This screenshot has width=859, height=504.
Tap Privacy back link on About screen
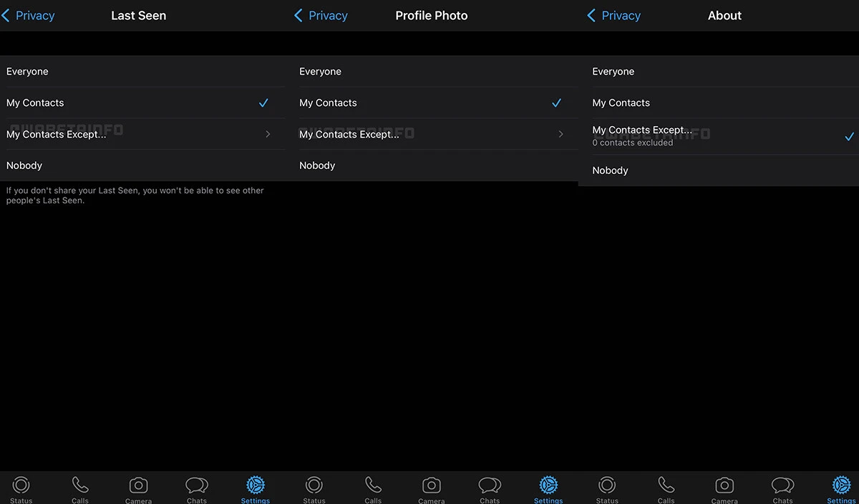pos(614,16)
